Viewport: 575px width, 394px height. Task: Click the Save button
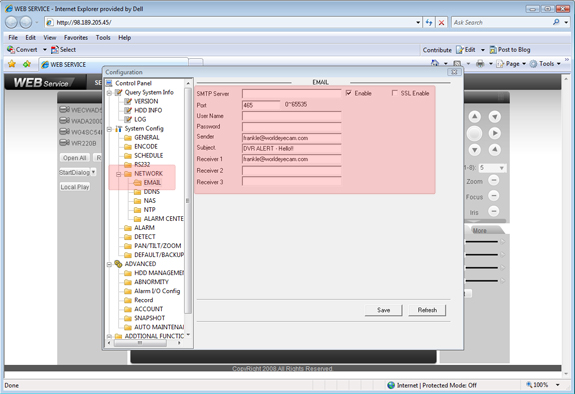point(383,310)
